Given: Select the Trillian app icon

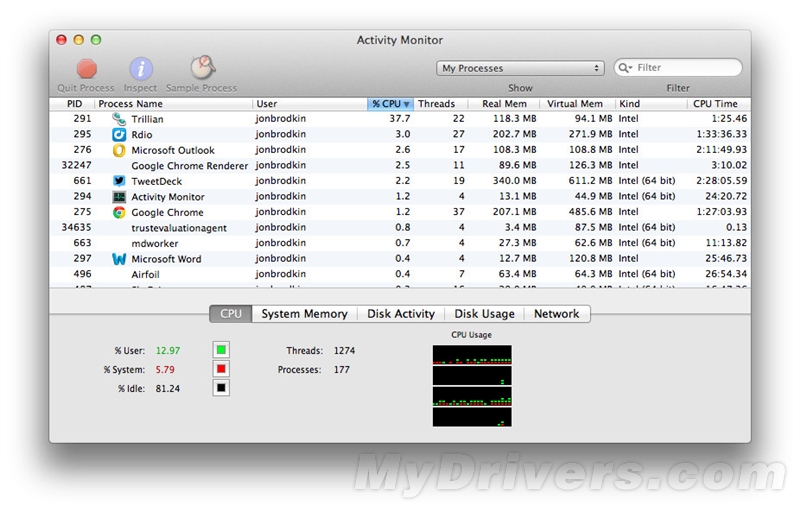Looking at the screenshot, I should (x=119, y=119).
